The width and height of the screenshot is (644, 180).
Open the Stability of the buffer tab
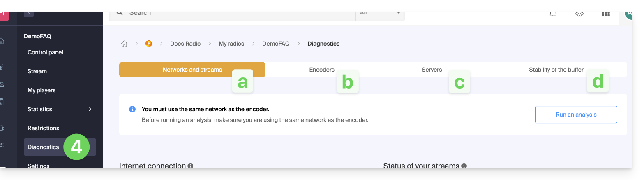click(556, 70)
